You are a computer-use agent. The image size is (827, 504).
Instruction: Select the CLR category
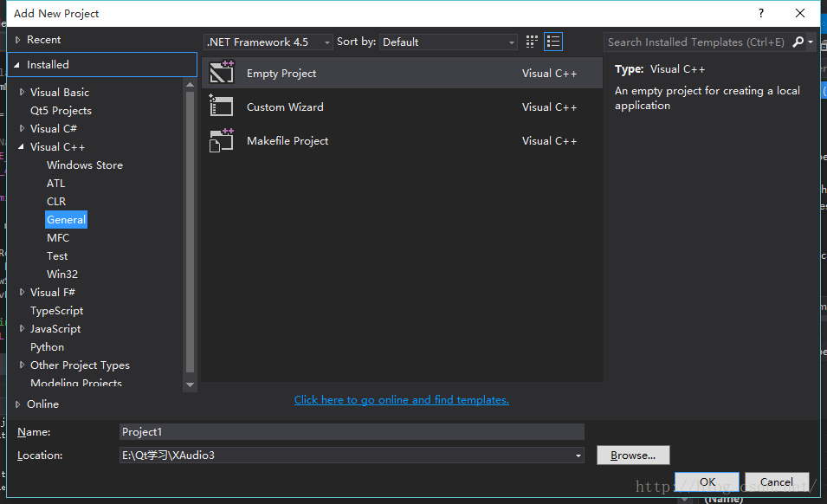click(56, 202)
